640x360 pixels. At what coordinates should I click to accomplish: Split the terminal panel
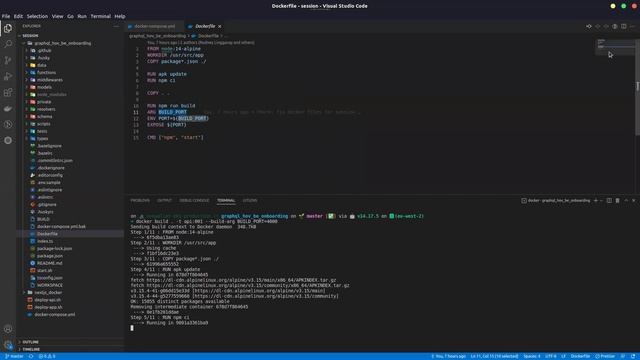pyautogui.click(x=609, y=200)
